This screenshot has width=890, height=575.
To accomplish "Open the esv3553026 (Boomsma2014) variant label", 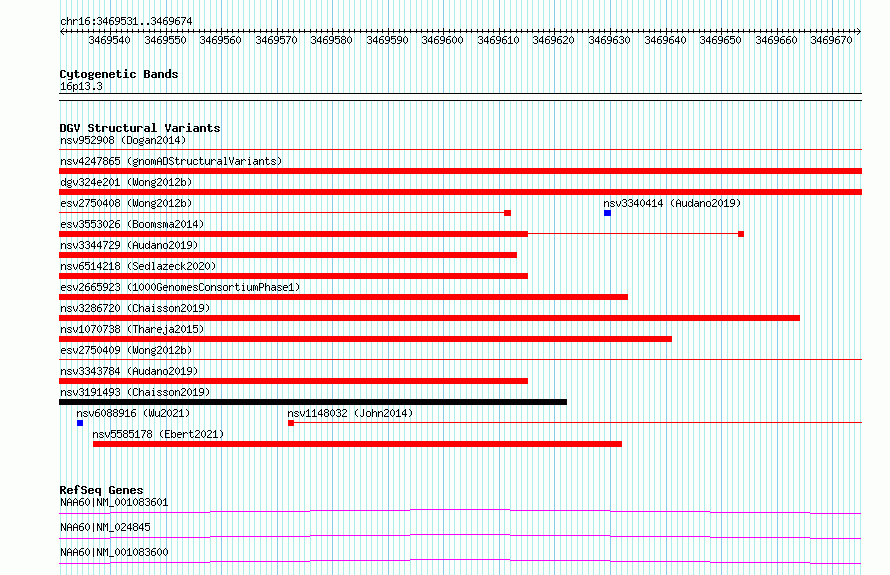I will click(132, 224).
